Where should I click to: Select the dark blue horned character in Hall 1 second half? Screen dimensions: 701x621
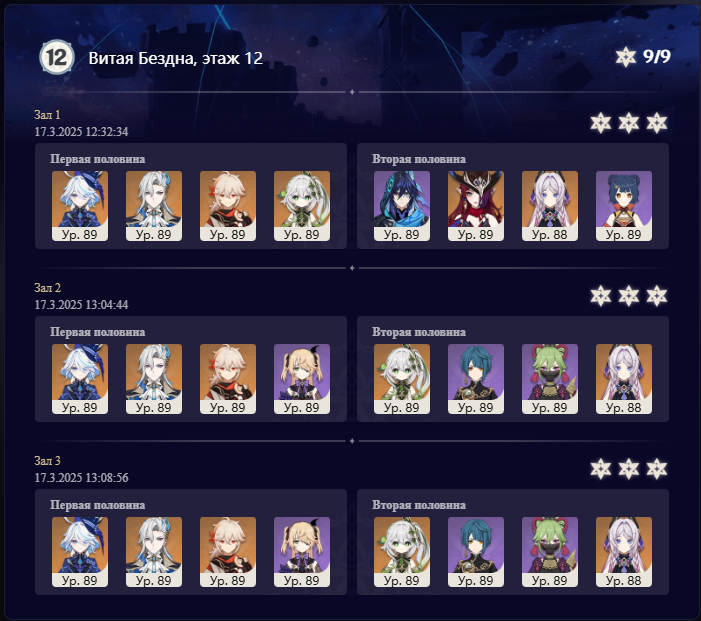click(401, 206)
